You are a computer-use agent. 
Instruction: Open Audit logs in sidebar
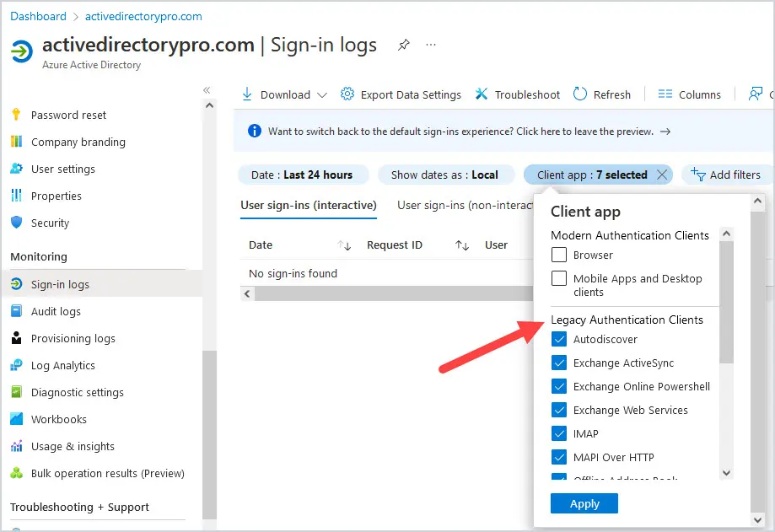click(x=56, y=312)
